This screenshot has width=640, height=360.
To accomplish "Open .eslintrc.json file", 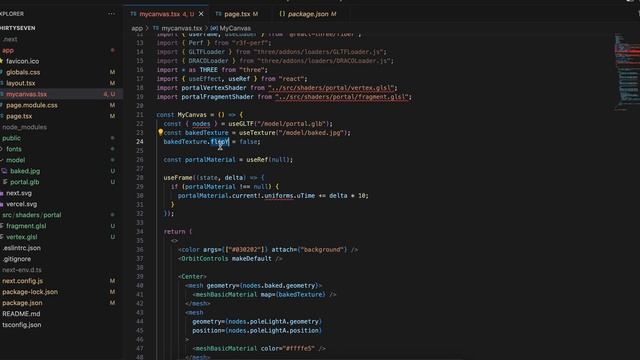I will pyautogui.click(x=21, y=248).
